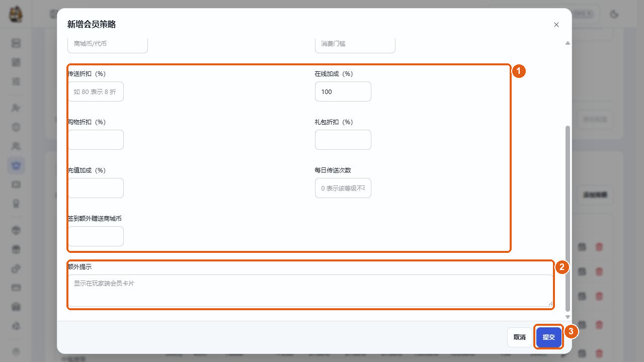Click the app logo avatar in sidebar

click(16, 14)
